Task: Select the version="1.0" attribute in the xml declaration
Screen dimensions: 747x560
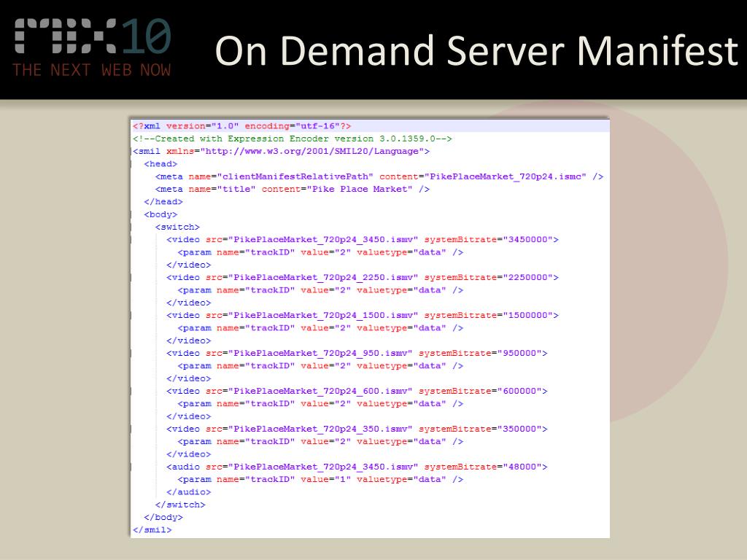Action: pos(203,126)
